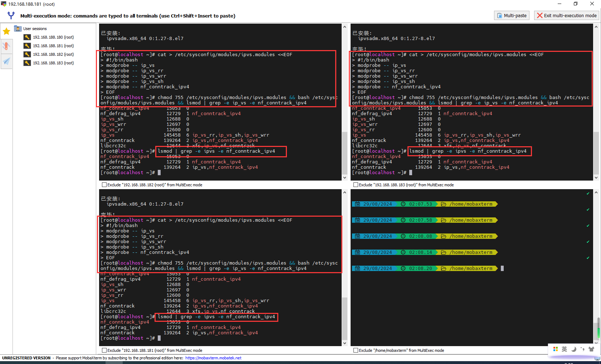Click scroll-down arrow of the 192.168.188.181 terminal
Viewport: 601px width, 364px height.
pyautogui.click(x=345, y=343)
